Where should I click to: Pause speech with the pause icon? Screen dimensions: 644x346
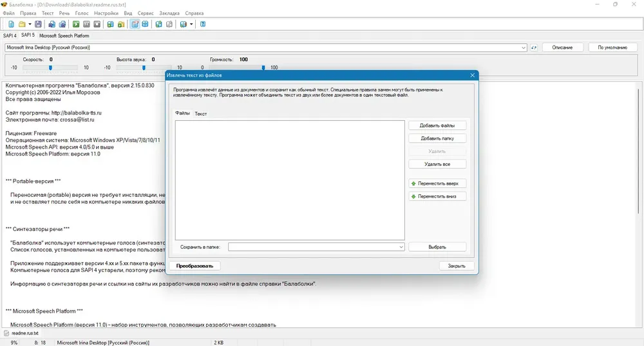click(x=87, y=24)
